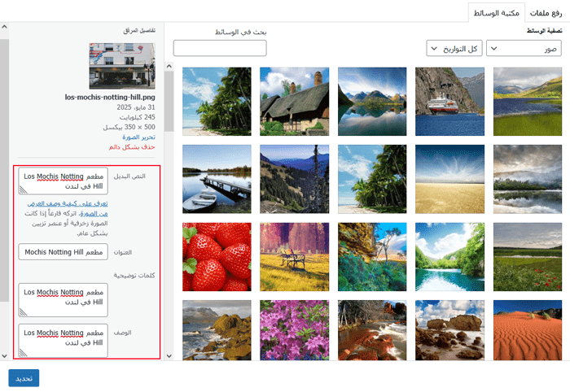Click details panel scrollbar up arrow
Image resolution: width=570 pixels, height=392 pixels.
[4, 27]
